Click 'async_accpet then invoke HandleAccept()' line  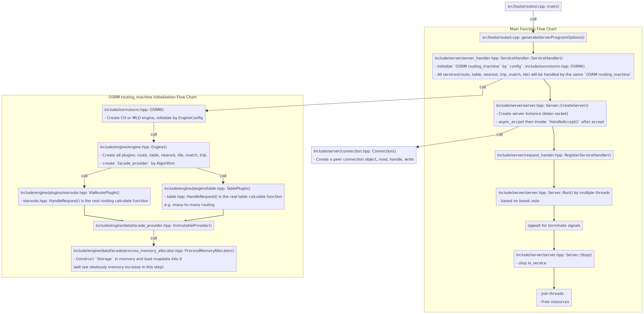550,122
